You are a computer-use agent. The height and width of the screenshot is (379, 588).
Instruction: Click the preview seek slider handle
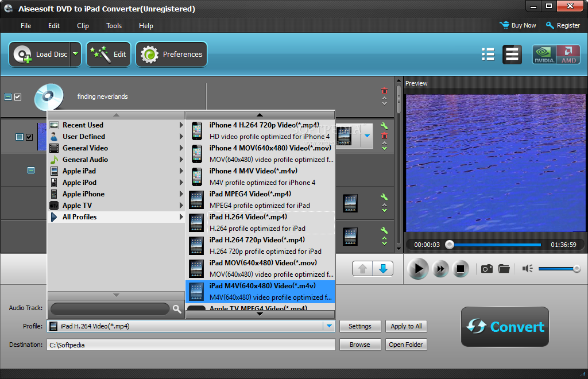point(450,245)
